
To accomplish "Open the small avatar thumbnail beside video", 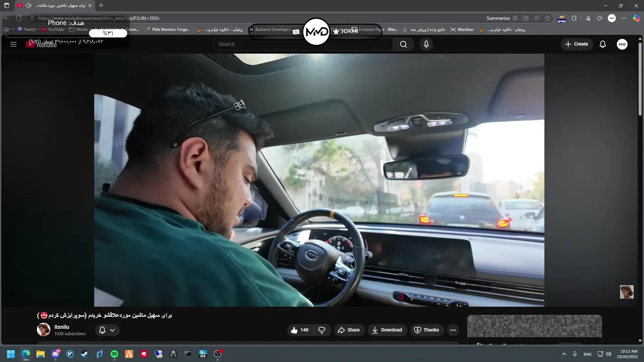I will [x=626, y=292].
